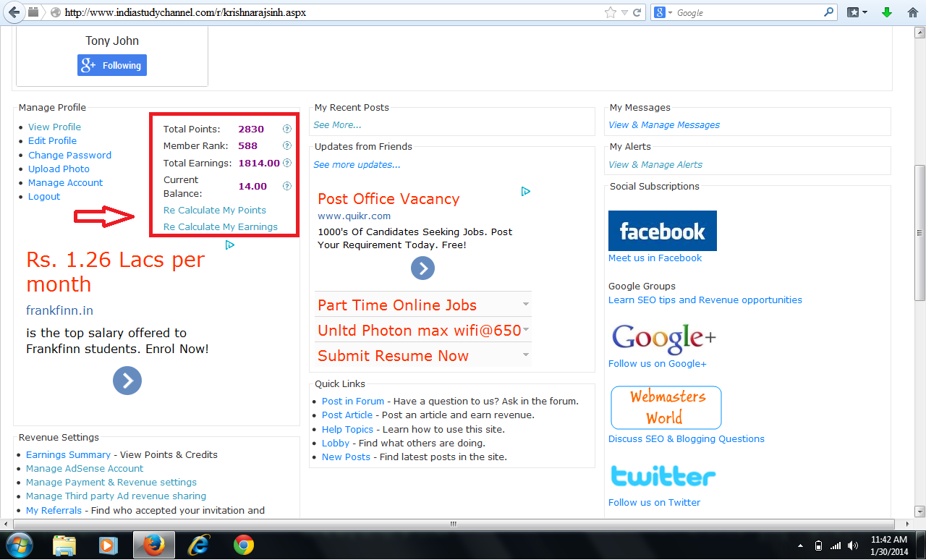Click Google+ Following button
This screenshot has height=560, width=926.
click(112, 65)
